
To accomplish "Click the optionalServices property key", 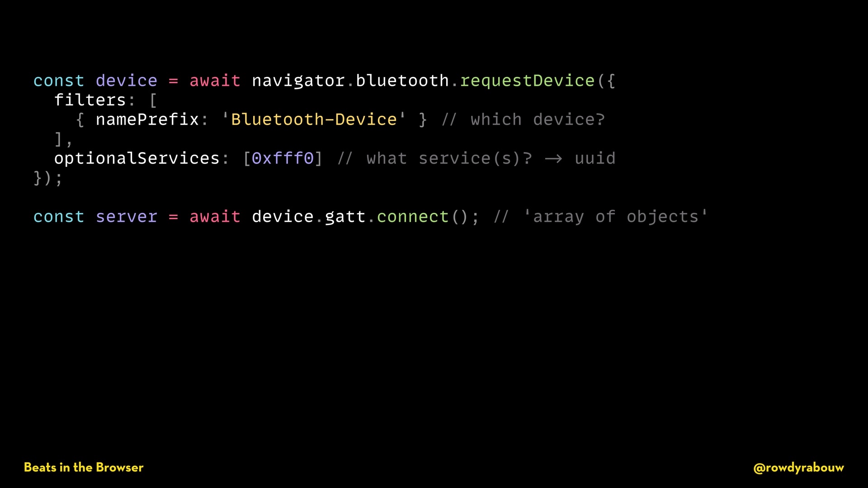I will click(x=137, y=159).
